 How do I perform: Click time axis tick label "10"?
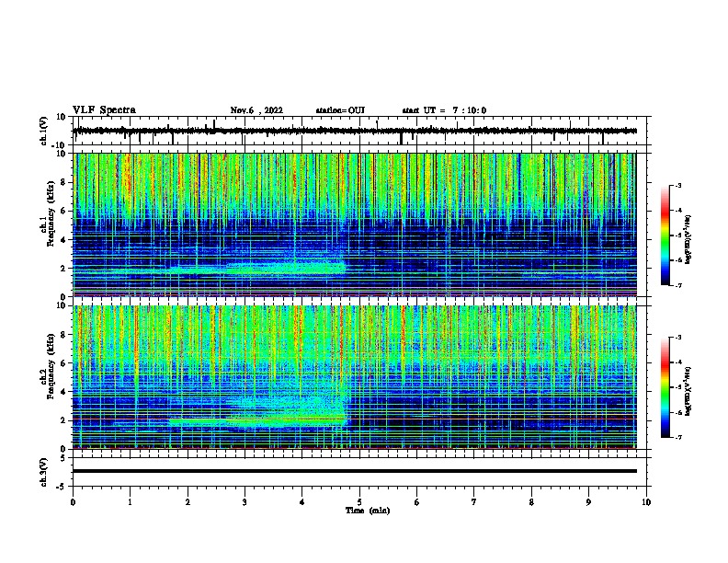tap(646, 502)
